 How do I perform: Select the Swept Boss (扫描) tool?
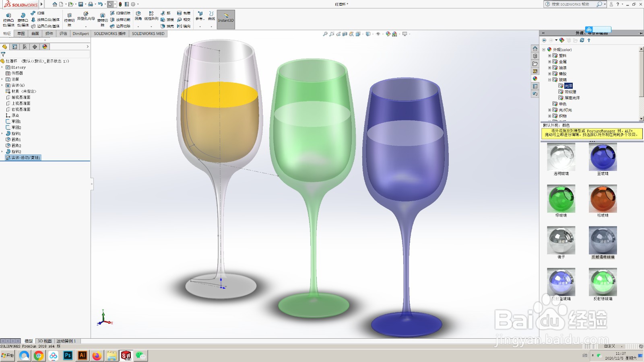coord(38,13)
